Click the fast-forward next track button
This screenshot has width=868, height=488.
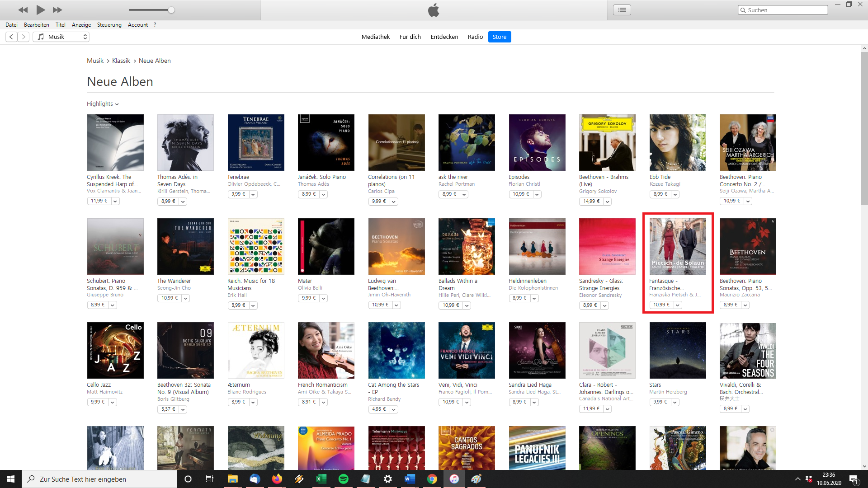point(57,10)
